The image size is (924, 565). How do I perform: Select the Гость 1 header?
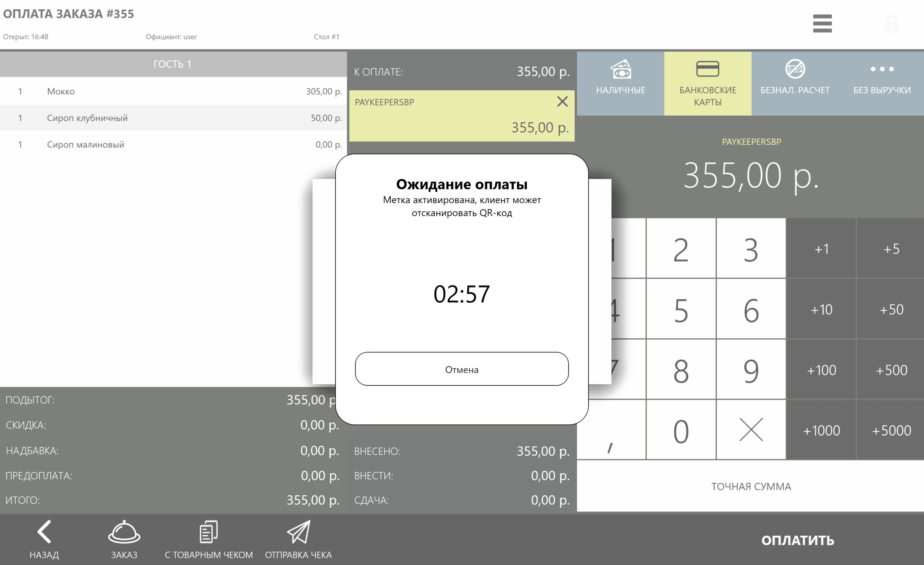(x=173, y=64)
